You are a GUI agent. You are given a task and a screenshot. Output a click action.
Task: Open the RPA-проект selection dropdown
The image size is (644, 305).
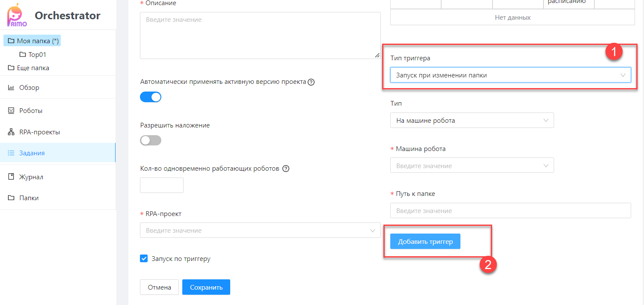pyautogui.click(x=260, y=230)
